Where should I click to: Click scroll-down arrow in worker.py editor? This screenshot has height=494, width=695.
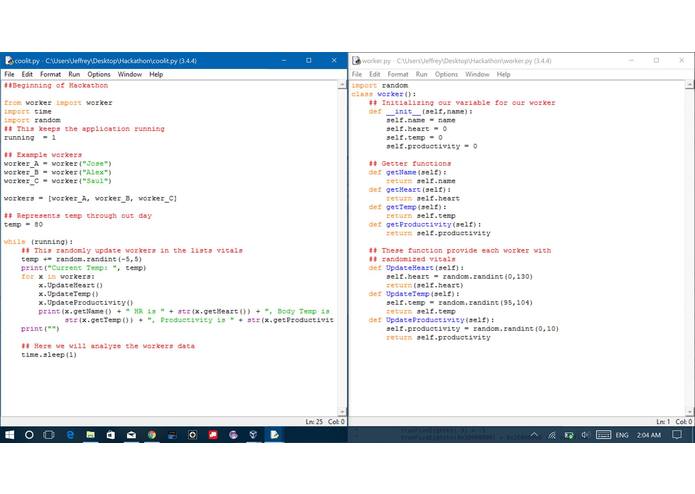(x=690, y=412)
